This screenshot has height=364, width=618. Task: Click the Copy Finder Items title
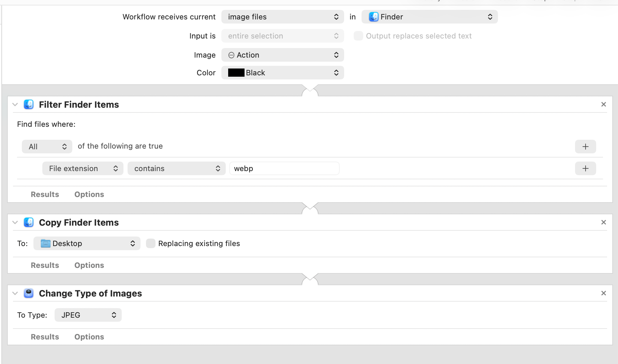point(79,222)
